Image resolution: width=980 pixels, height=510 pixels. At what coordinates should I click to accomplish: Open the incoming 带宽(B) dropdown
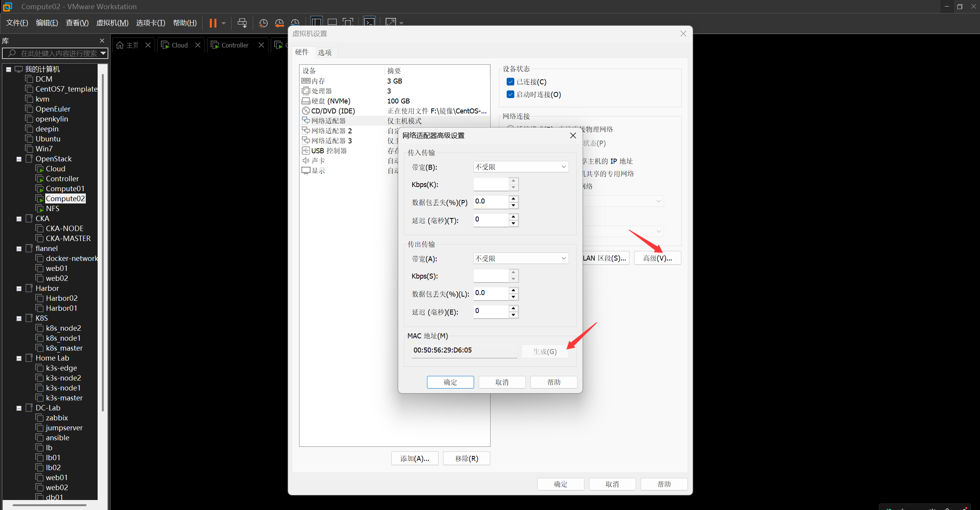521,167
